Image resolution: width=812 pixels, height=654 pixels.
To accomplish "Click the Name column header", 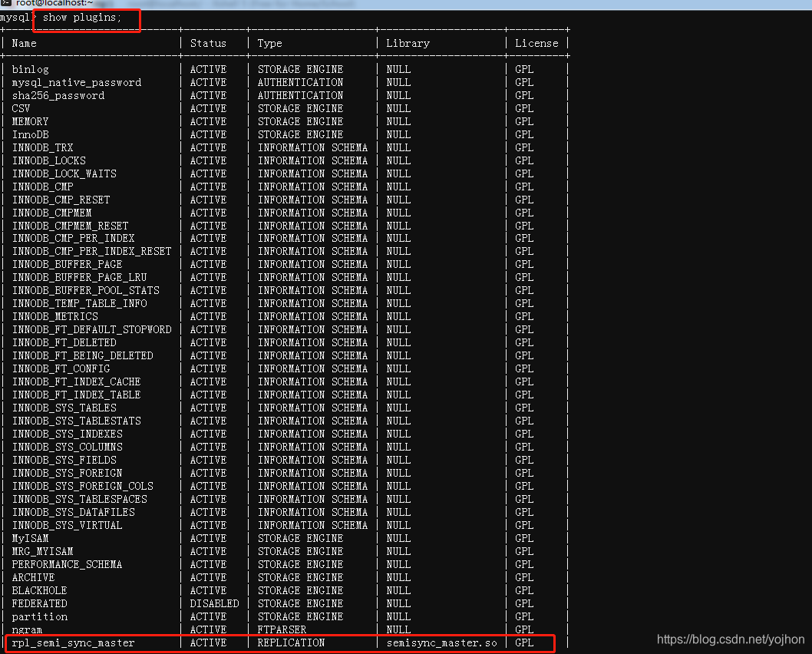I will [x=24, y=43].
